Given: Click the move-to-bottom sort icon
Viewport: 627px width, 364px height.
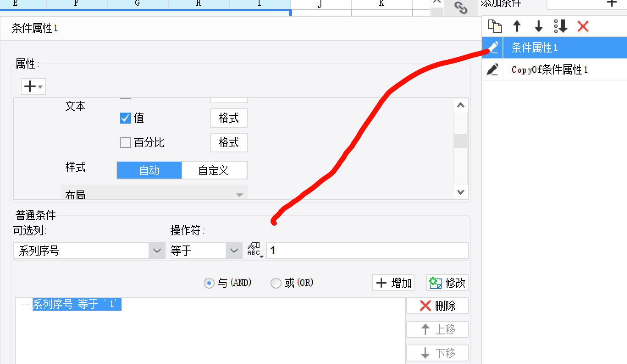Looking at the screenshot, I should [561, 26].
